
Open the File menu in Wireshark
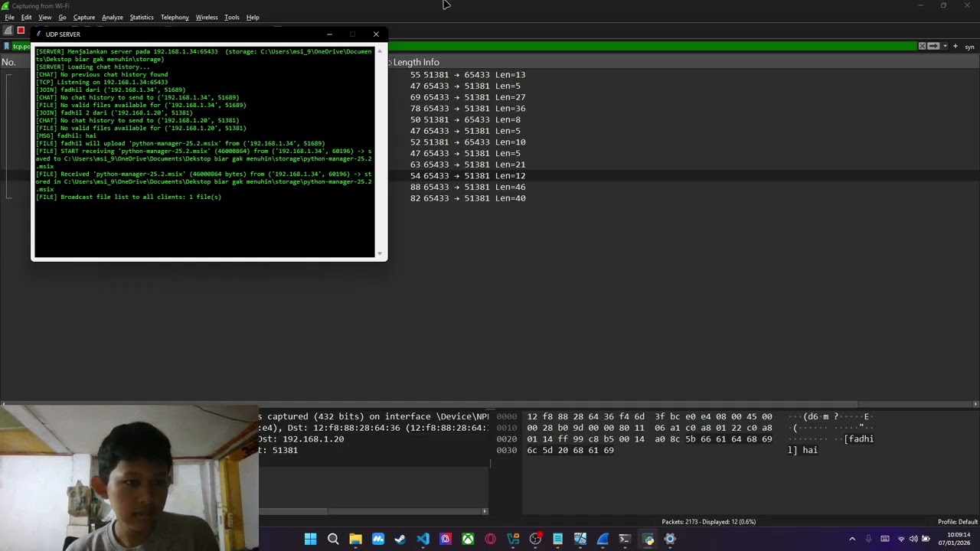[x=9, y=17]
